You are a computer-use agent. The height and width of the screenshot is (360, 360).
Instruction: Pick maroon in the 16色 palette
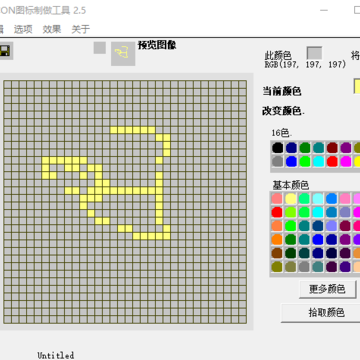(x=332, y=147)
